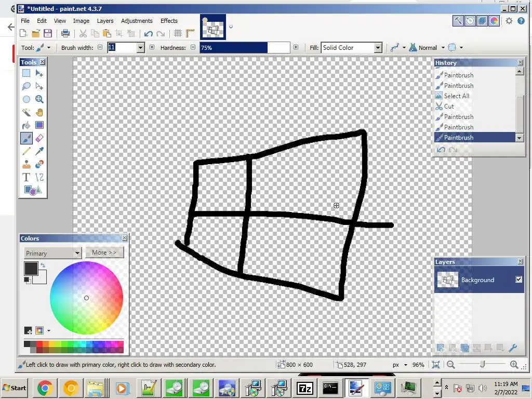Select the Paintbrush tool
Viewport: 532px width, 399px height.
point(26,138)
